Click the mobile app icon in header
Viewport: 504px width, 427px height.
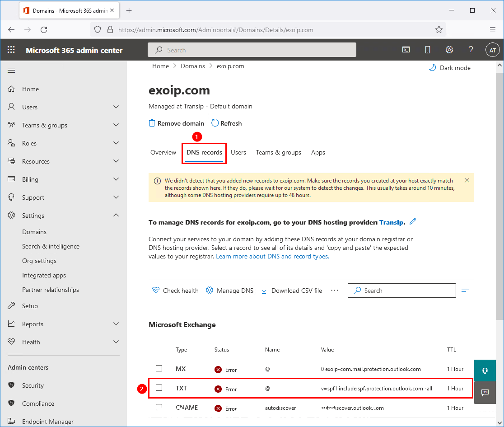click(x=428, y=50)
